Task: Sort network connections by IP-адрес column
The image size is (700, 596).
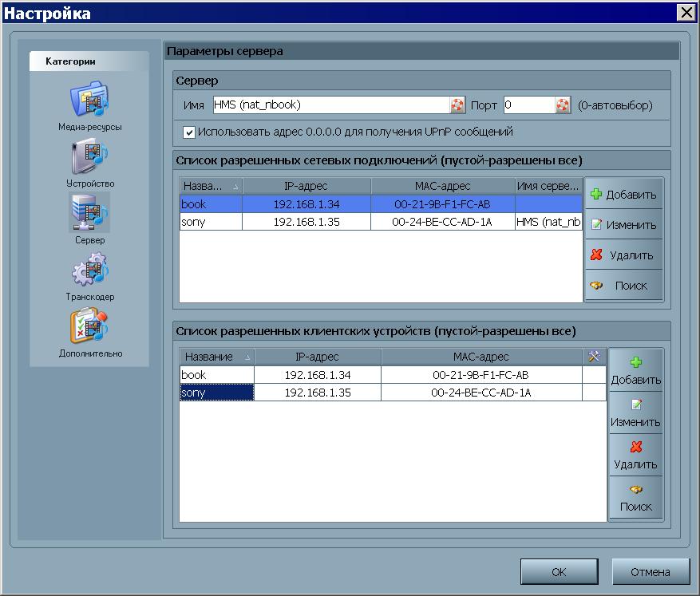Action: 306,186
